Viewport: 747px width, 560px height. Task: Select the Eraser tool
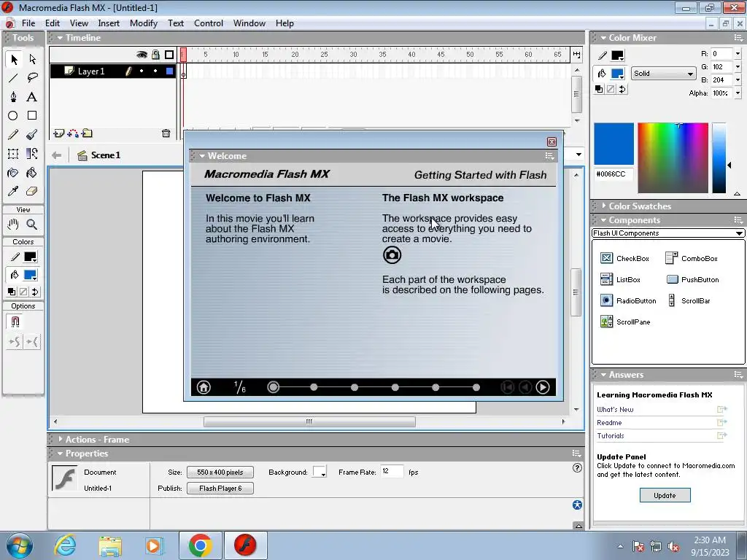(32, 191)
